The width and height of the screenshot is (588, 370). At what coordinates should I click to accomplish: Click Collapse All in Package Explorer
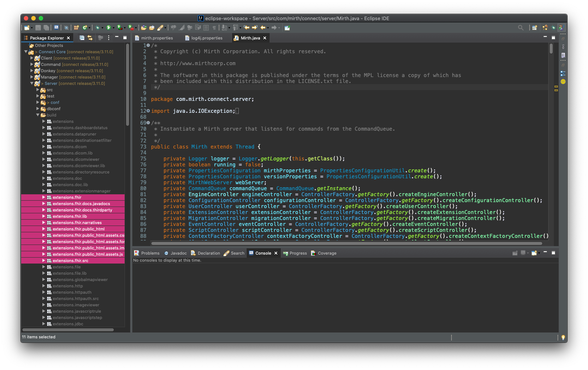(x=82, y=38)
